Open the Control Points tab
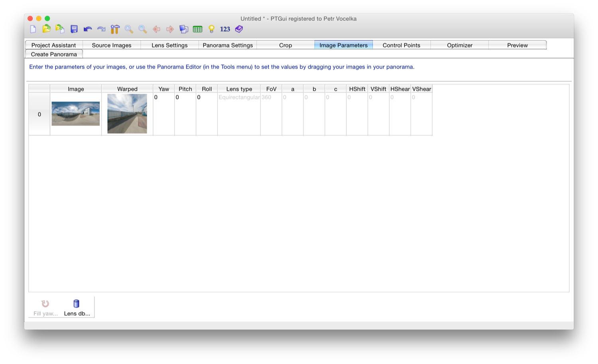The image size is (598, 364). pyautogui.click(x=401, y=45)
